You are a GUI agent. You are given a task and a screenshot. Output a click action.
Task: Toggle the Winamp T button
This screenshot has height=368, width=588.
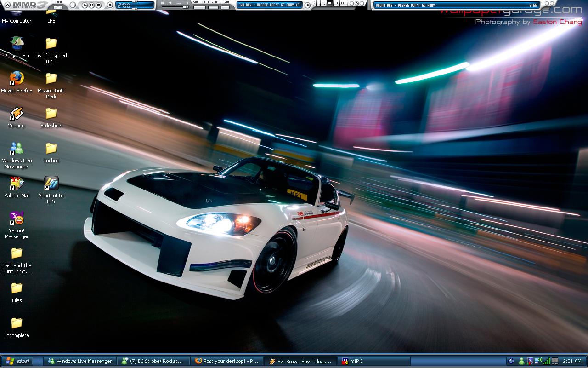318,4
